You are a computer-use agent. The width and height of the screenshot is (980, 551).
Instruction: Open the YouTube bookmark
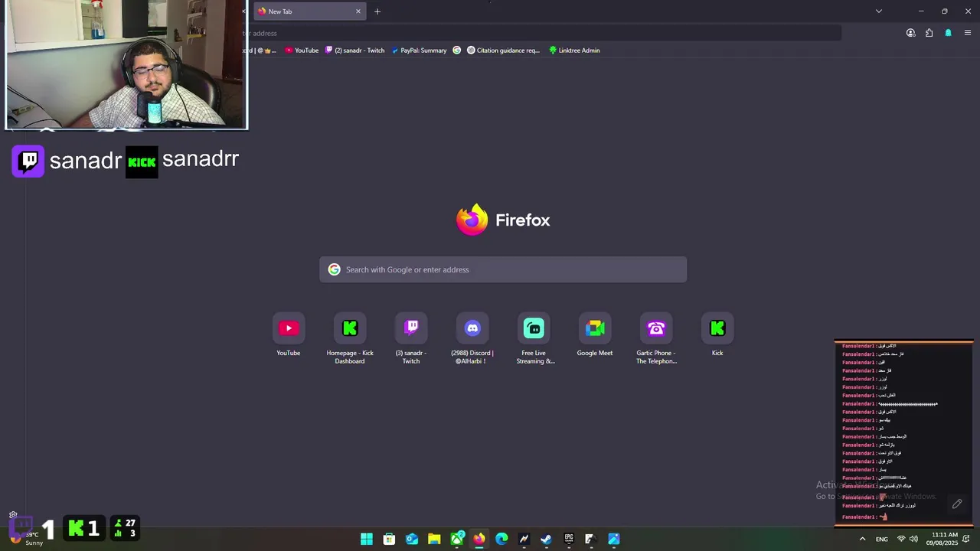click(x=302, y=51)
